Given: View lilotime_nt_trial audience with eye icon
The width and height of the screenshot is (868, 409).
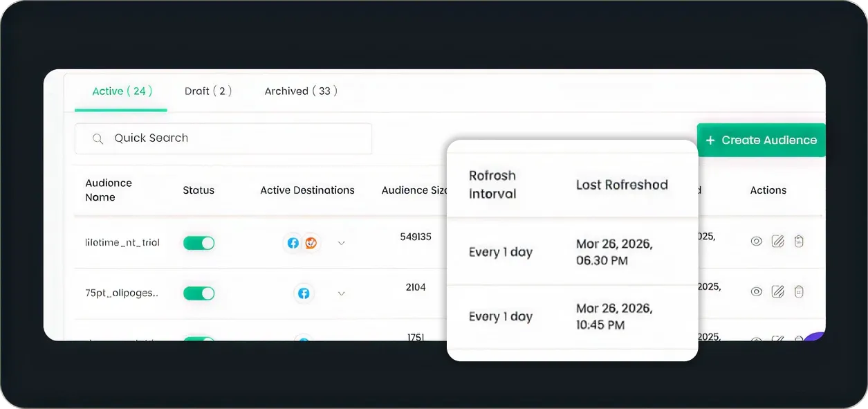Looking at the screenshot, I should 757,242.
